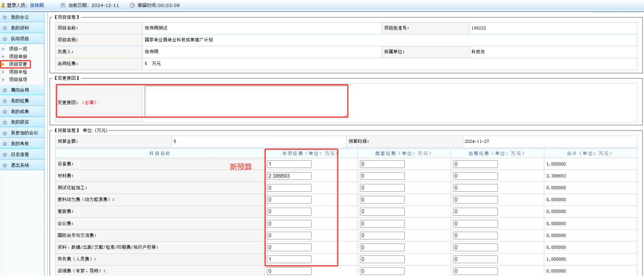This screenshot has width=644, height=276.
Task: Expand the 我的资料 sidebar section
Action: [22, 28]
